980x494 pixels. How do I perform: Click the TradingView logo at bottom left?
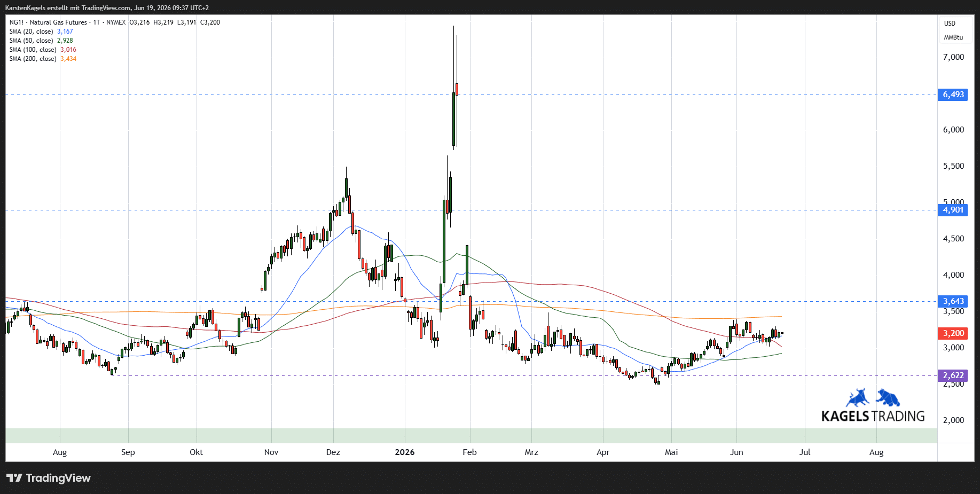pyautogui.click(x=49, y=478)
